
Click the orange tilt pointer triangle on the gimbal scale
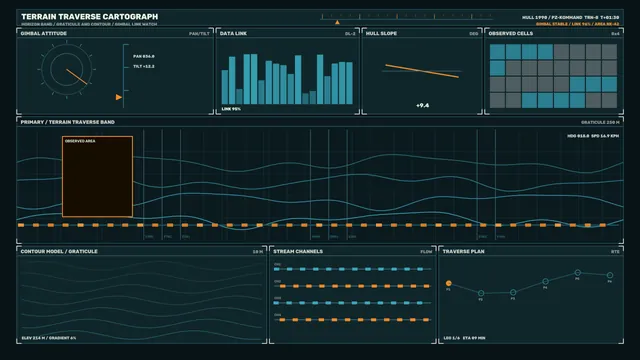[118, 97]
